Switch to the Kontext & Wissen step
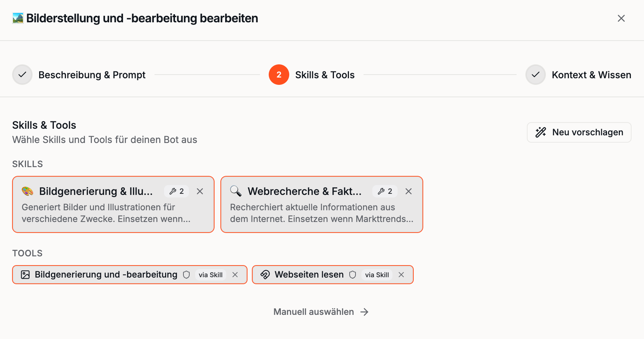The height and width of the screenshot is (339, 644). pos(591,75)
